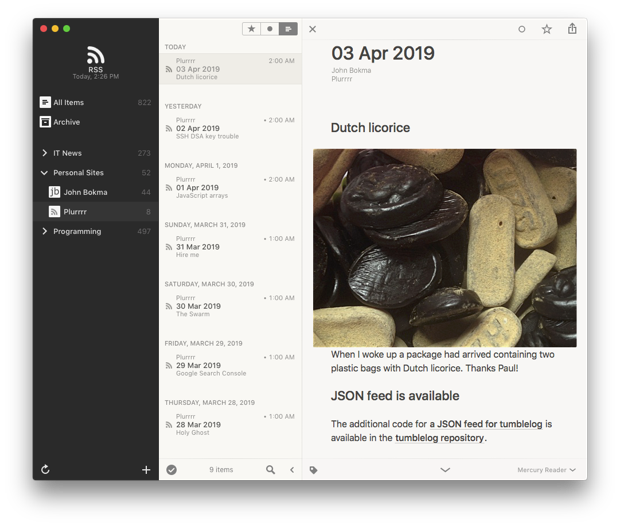This screenshot has width=620, height=526.
Task: Click the Archive box icon
Action: (x=45, y=122)
